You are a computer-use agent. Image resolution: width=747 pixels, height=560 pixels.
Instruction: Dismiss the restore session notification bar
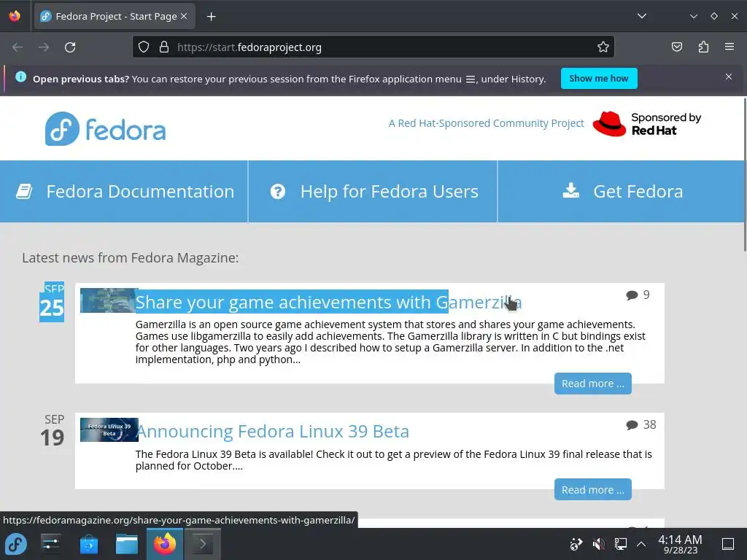coord(729,77)
